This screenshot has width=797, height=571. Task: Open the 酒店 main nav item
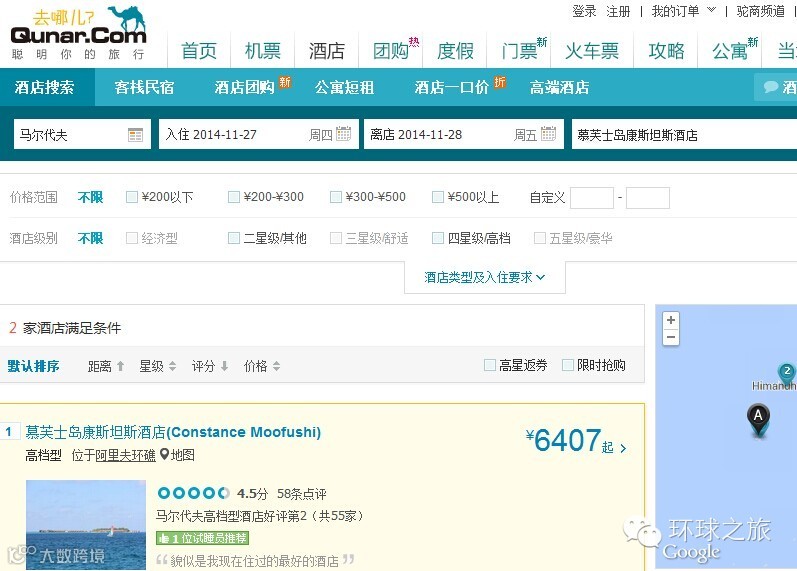(x=327, y=51)
